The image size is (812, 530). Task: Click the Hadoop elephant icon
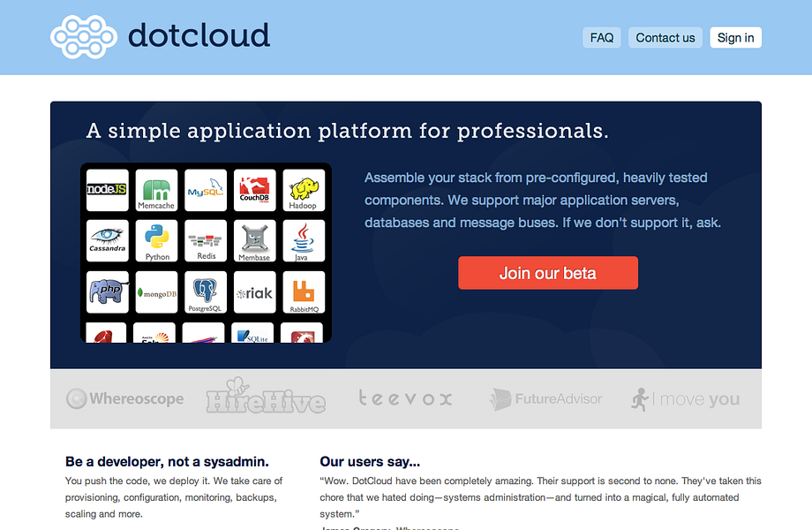click(303, 189)
